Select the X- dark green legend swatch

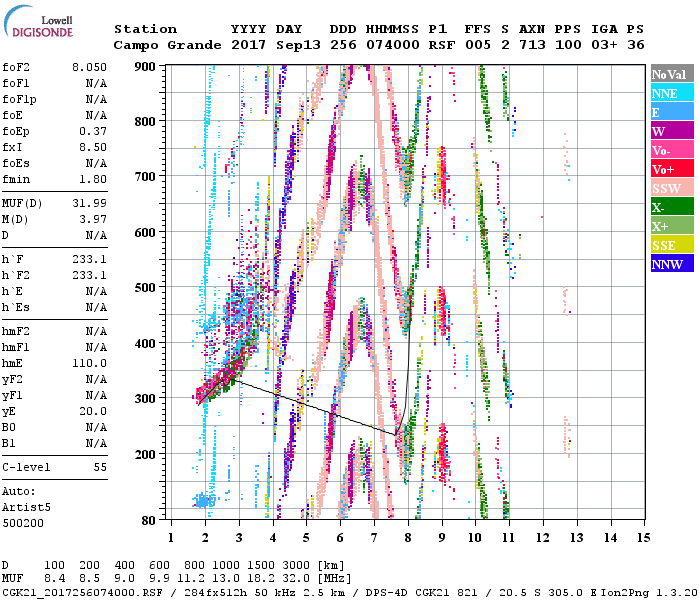coord(672,207)
